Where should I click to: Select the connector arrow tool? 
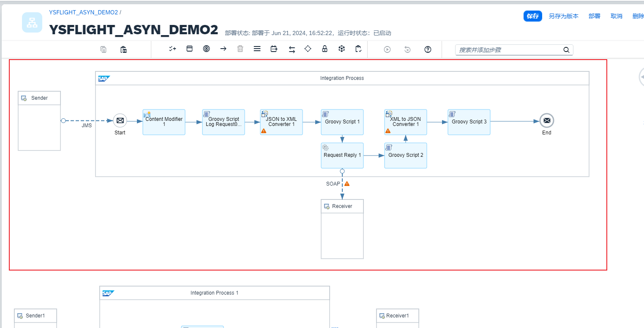coord(223,49)
